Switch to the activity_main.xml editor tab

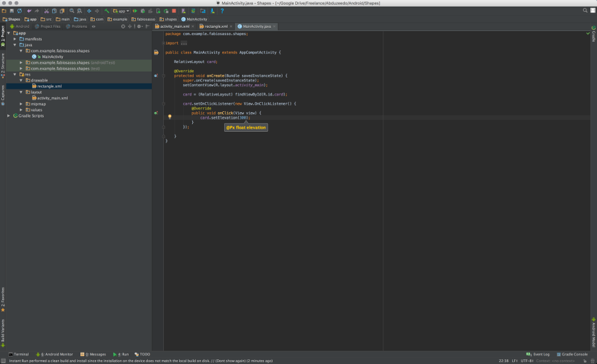tap(174, 27)
